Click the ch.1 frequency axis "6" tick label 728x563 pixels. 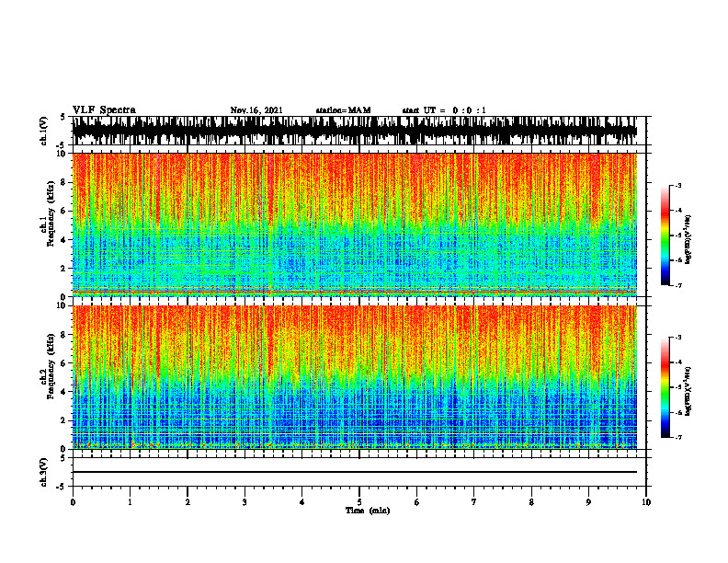tap(63, 212)
